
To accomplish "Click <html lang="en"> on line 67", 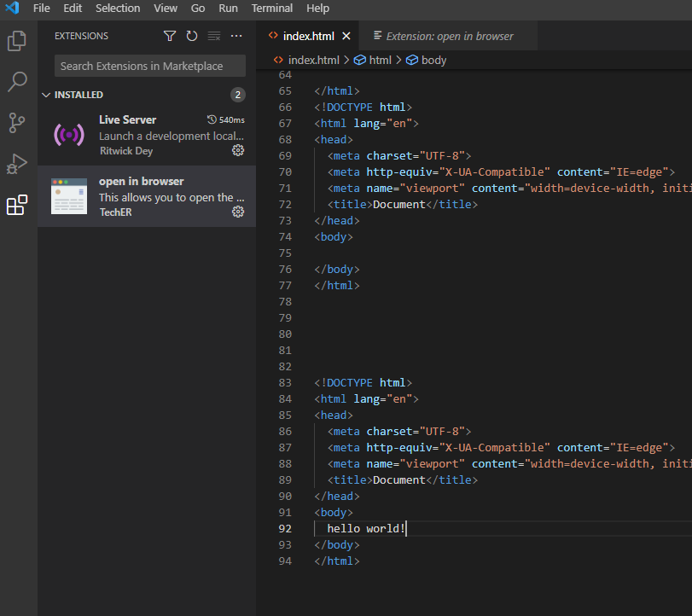I will 366,124.
